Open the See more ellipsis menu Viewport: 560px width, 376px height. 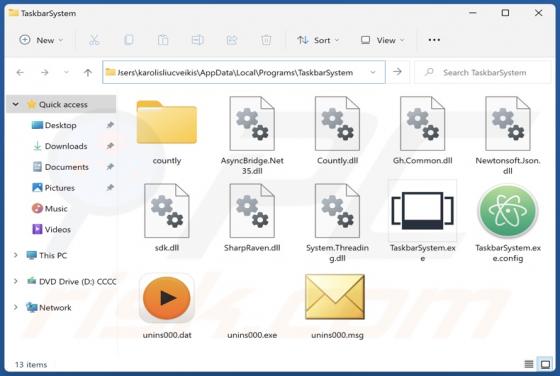pyautogui.click(x=434, y=40)
